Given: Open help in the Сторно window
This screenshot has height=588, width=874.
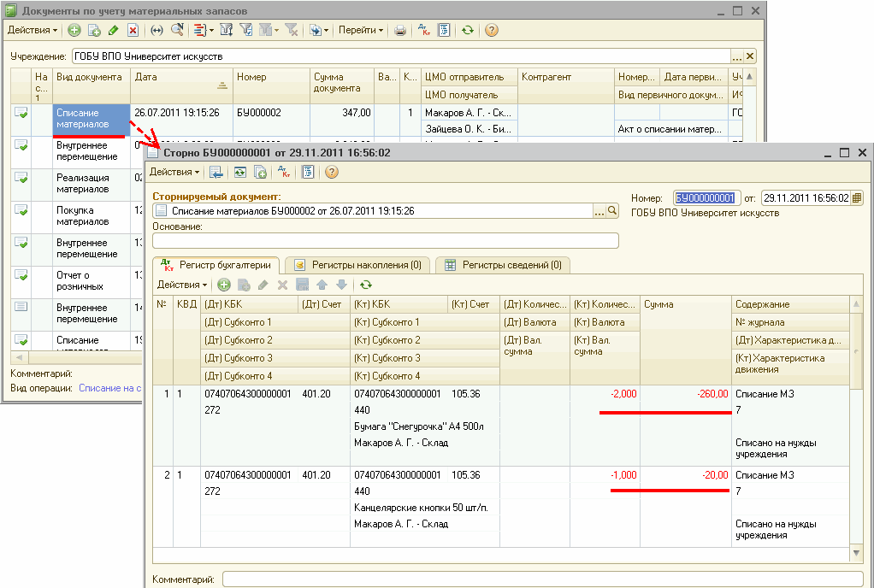Looking at the screenshot, I should [332, 172].
